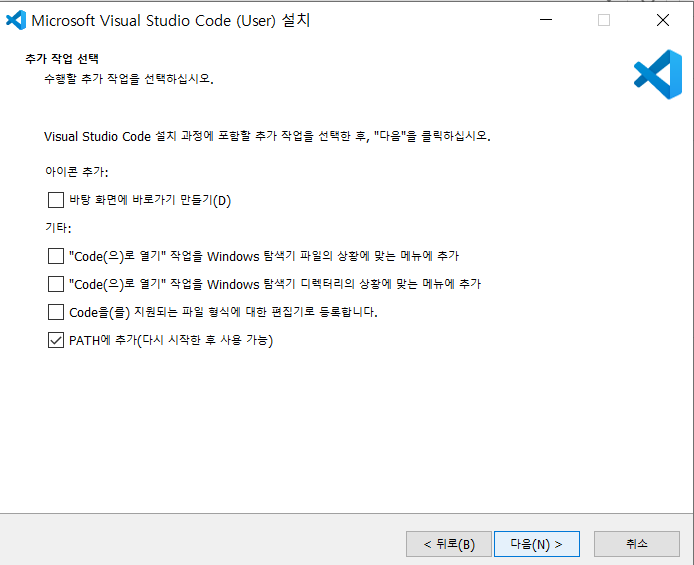Click the large VS Code logo in header
The image size is (694, 565).
pyautogui.click(x=658, y=74)
